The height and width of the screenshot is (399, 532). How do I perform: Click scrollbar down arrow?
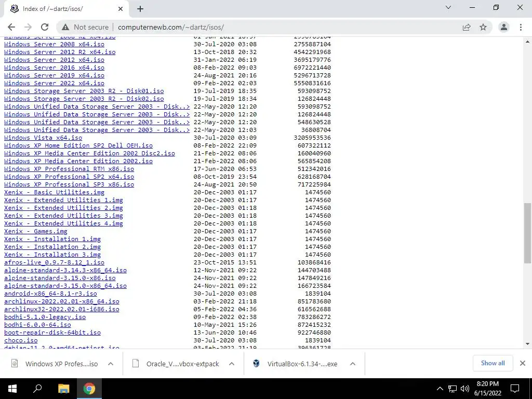click(527, 344)
